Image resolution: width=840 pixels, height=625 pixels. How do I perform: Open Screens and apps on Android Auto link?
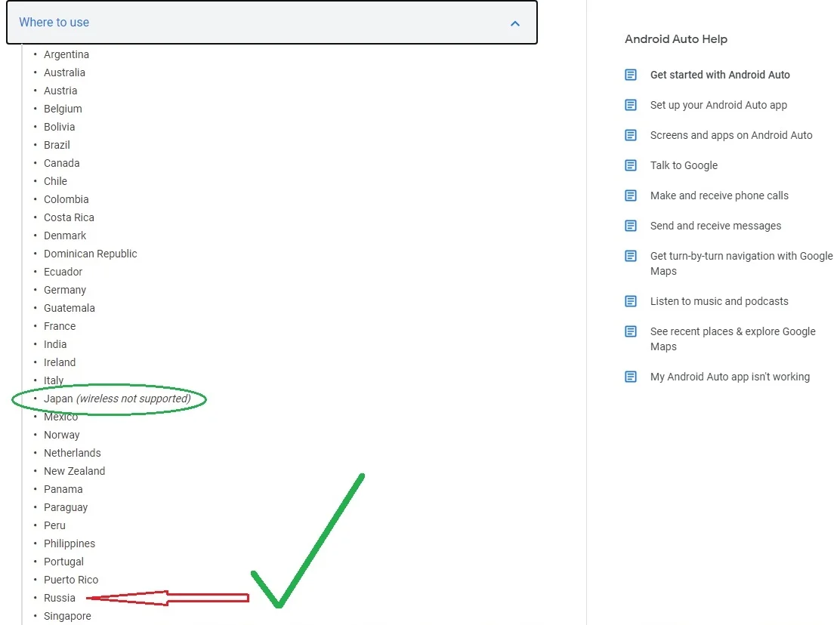[x=731, y=135]
